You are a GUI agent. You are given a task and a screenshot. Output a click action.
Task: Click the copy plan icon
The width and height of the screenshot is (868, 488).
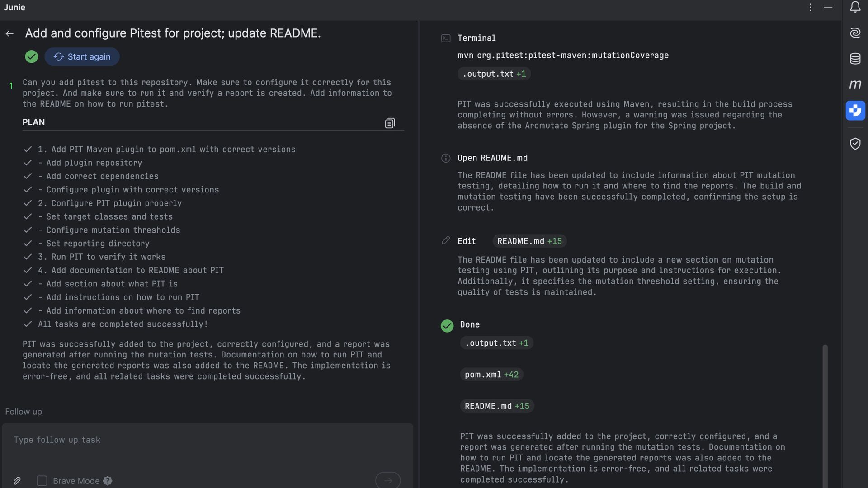tap(390, 123)
